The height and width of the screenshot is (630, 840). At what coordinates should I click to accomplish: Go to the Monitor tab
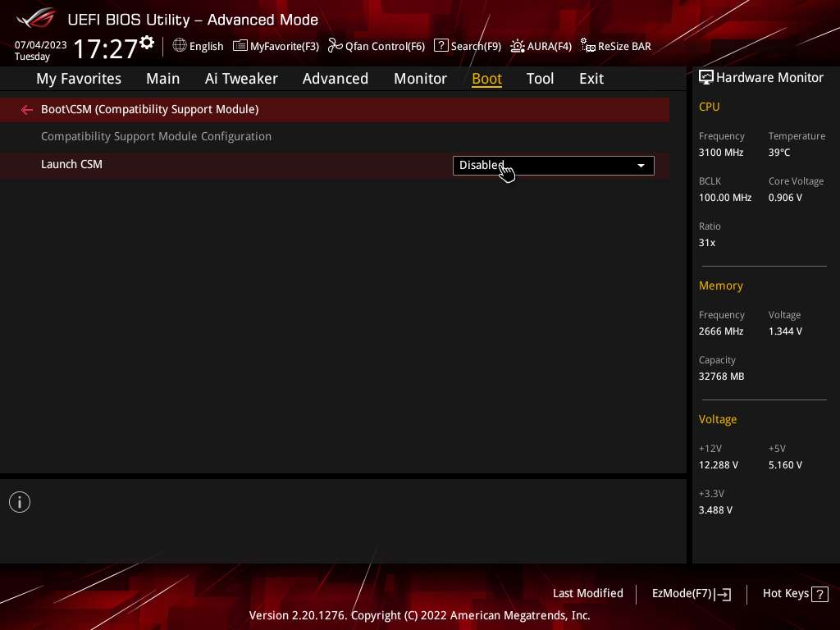(x=421, y=79)
